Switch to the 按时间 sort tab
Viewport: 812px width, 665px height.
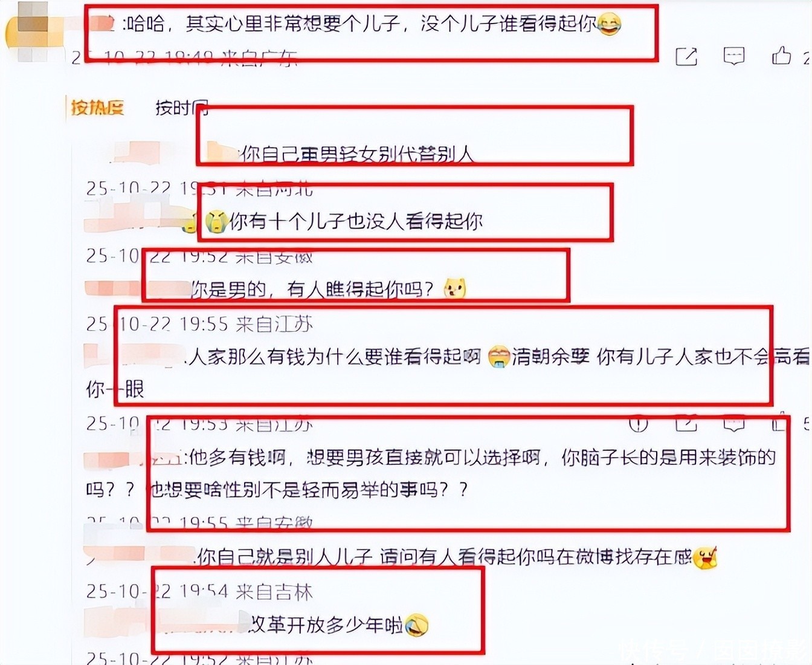click(182, 108)
